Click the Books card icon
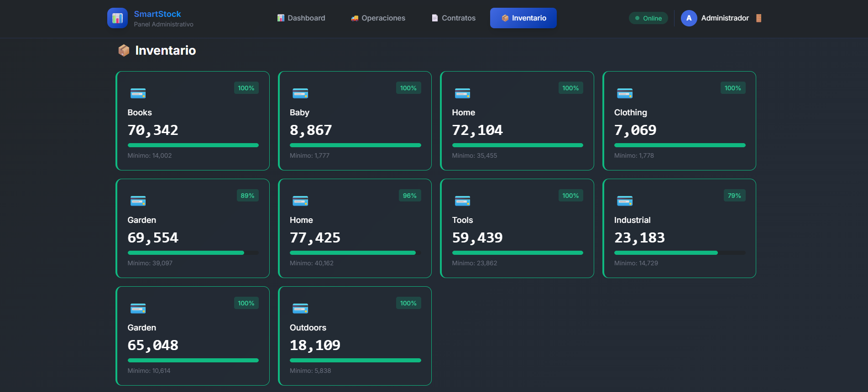This screenshot has height=392, width=868. pos(138,93)
